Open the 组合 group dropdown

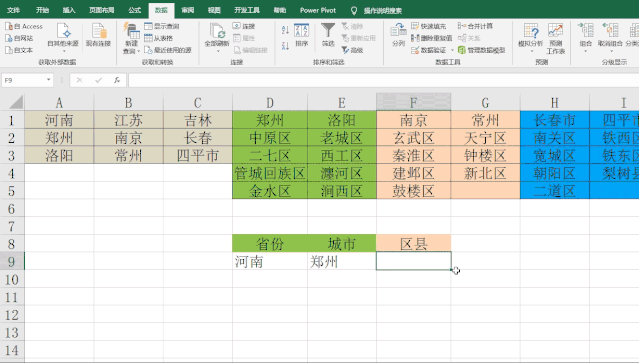tap(586, 39)
